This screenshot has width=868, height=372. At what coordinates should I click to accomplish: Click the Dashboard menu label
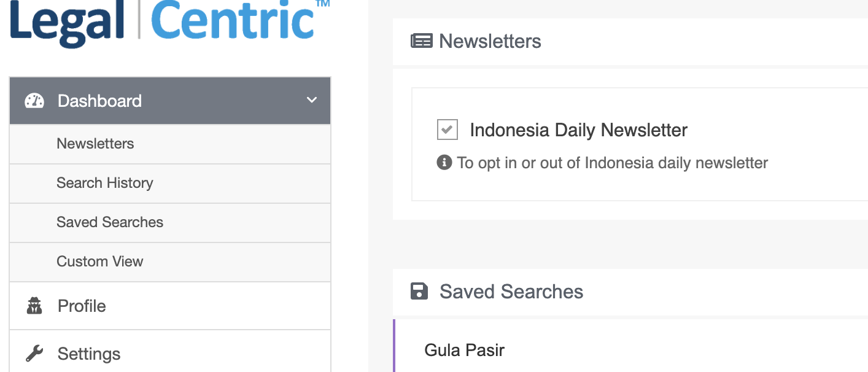[x=99, y=101]
